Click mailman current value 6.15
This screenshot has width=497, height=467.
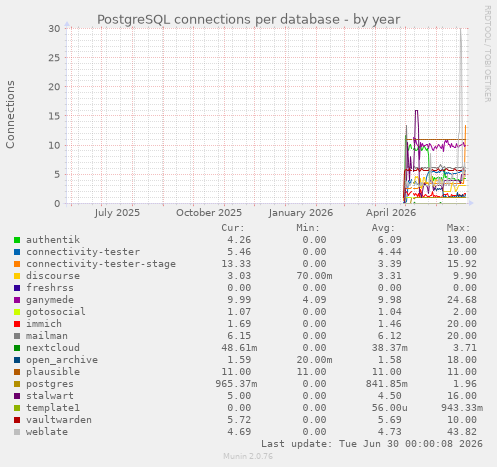click(x=239, y=336)
